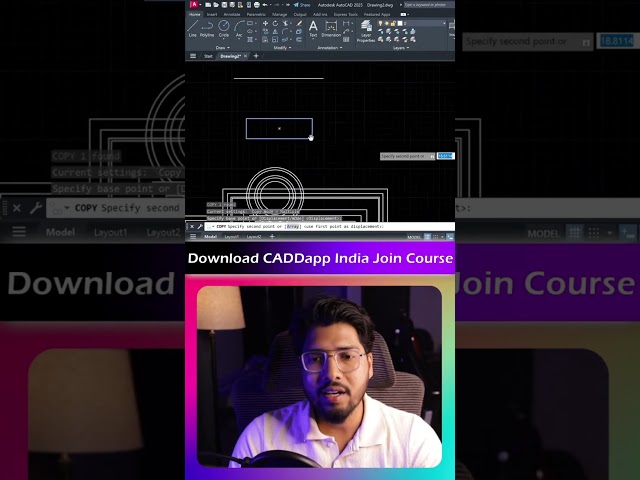
Task: Switch to the Manage ribbon tab
Action: point(280,14)
